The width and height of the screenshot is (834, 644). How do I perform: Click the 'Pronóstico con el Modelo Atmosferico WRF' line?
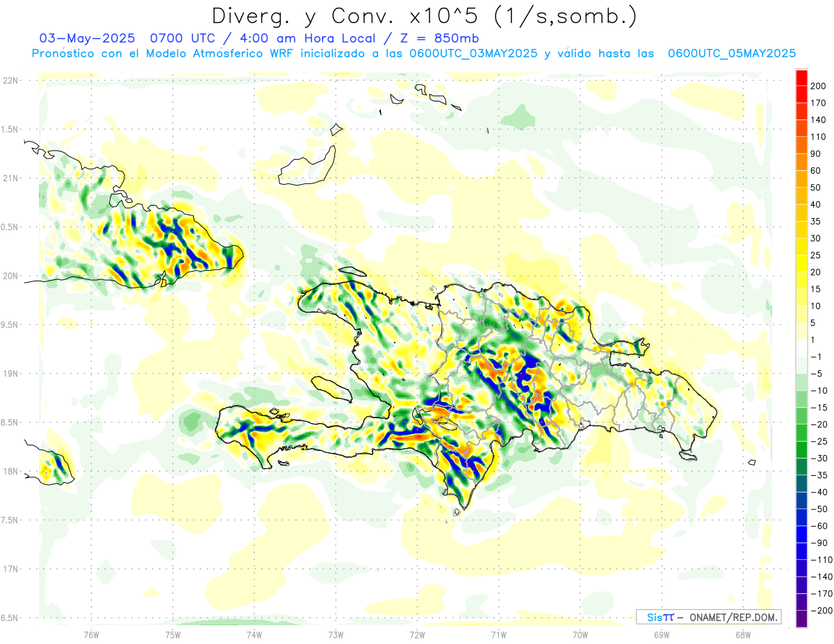pyautogui.click(x=163, y=53)
